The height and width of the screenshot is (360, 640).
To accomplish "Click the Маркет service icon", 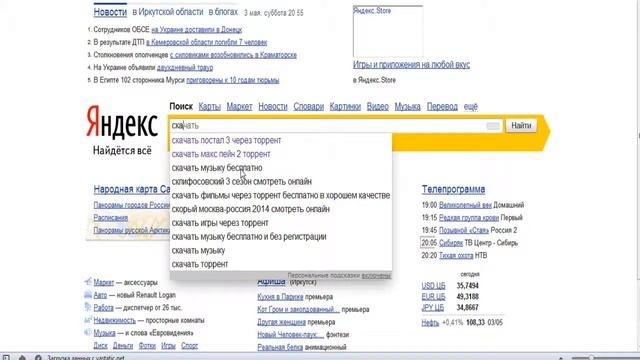I will (x=88, y=282).
